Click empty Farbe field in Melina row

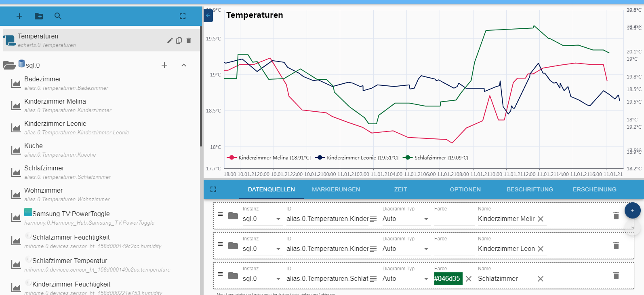455,219
